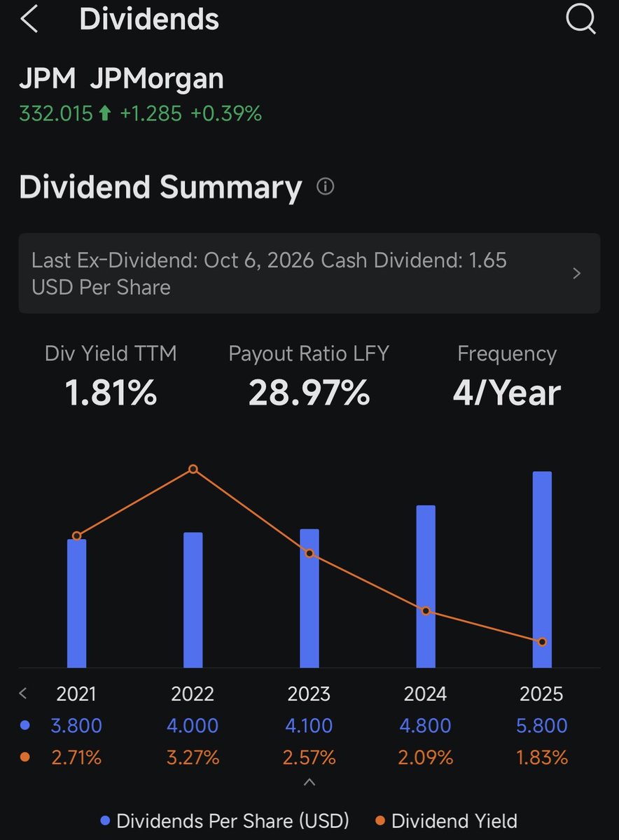Select the 2025 dividend bar
Screen dimensions: 619x840
(x=542, y=570)
